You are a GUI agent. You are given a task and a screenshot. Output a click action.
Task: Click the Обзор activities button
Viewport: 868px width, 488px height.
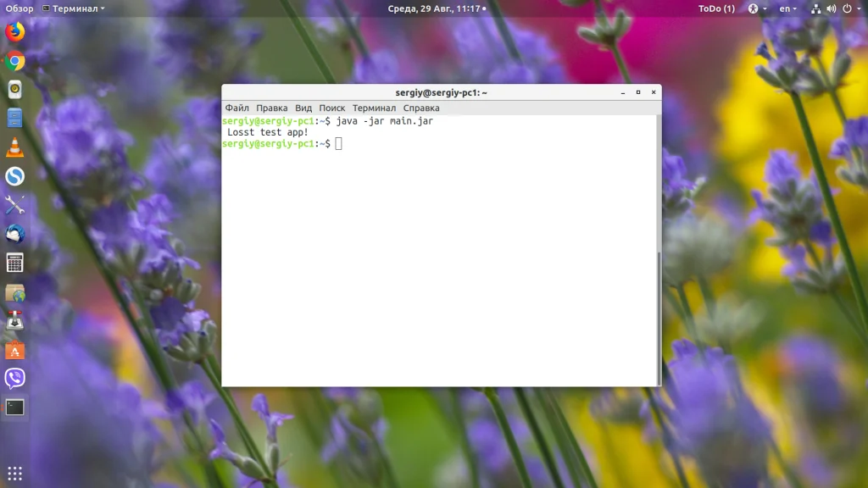click(19, 8)
